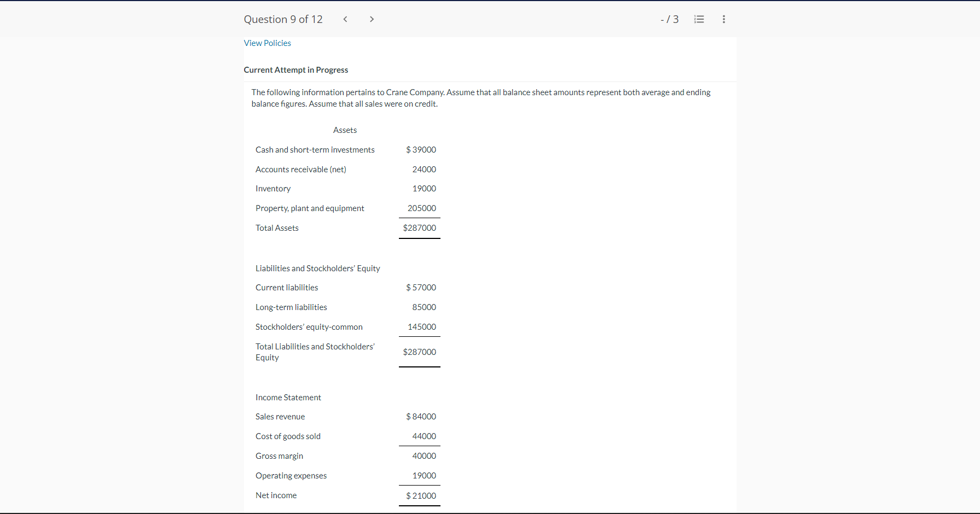Click the Assets heading

point(345,130)
